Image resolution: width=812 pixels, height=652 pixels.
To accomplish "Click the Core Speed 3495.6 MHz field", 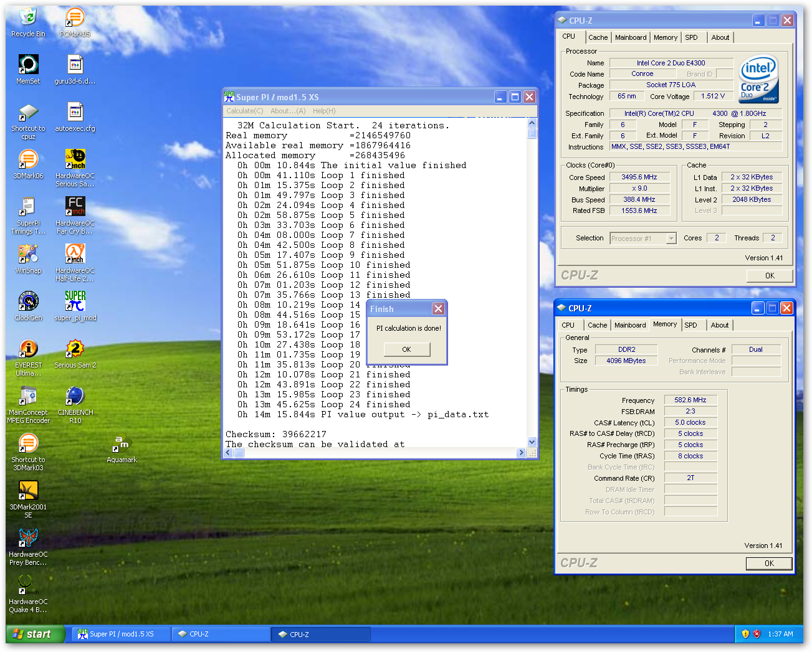I will (639, 177).
